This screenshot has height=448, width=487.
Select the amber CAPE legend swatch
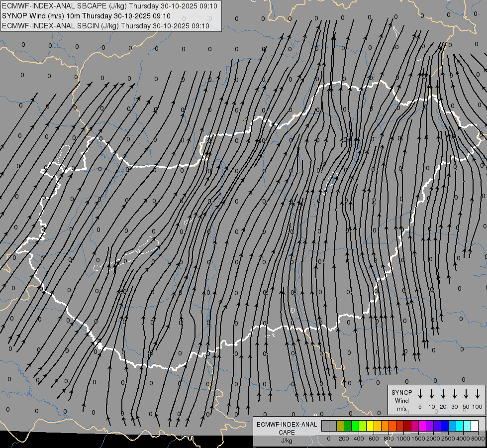pos(378,426)
